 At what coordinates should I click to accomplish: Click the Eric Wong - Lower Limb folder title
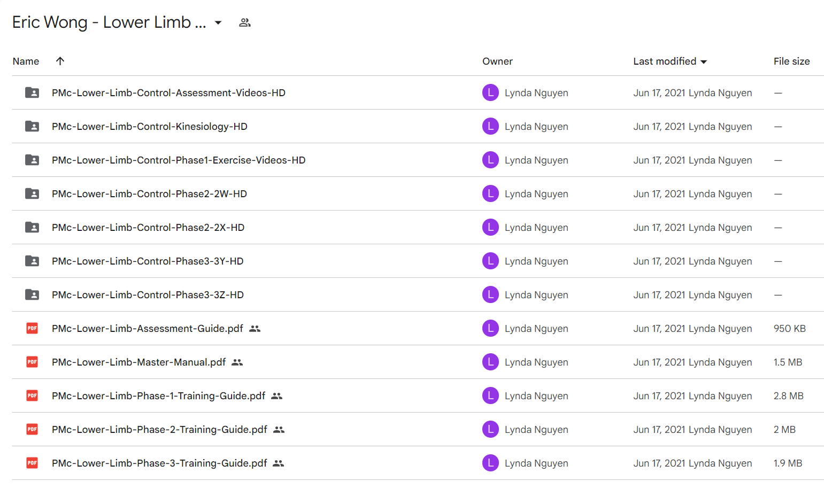[x=109, y=22]
